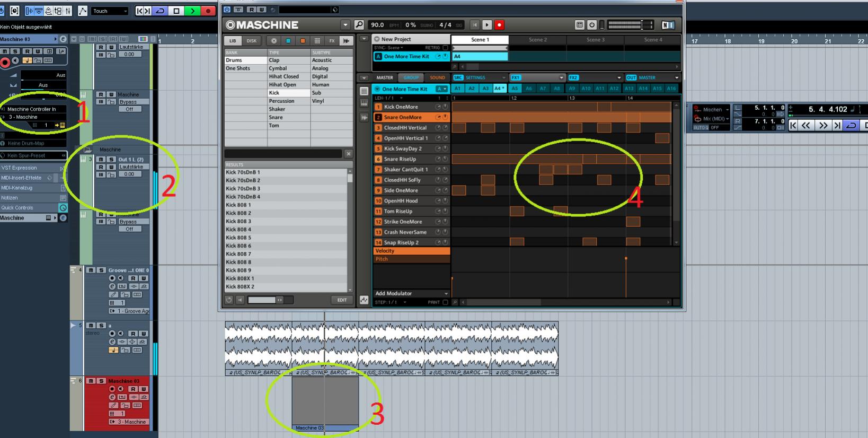Select the samples waveform browser filter icon
This screenshot has height=438, width=868.
pyautogui.click(x=346, y=41)
